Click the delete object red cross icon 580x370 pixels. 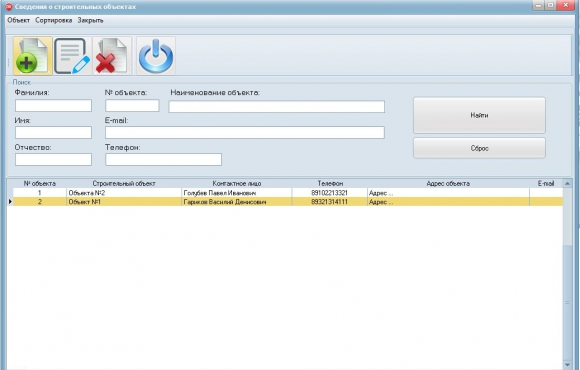point(112,56)
